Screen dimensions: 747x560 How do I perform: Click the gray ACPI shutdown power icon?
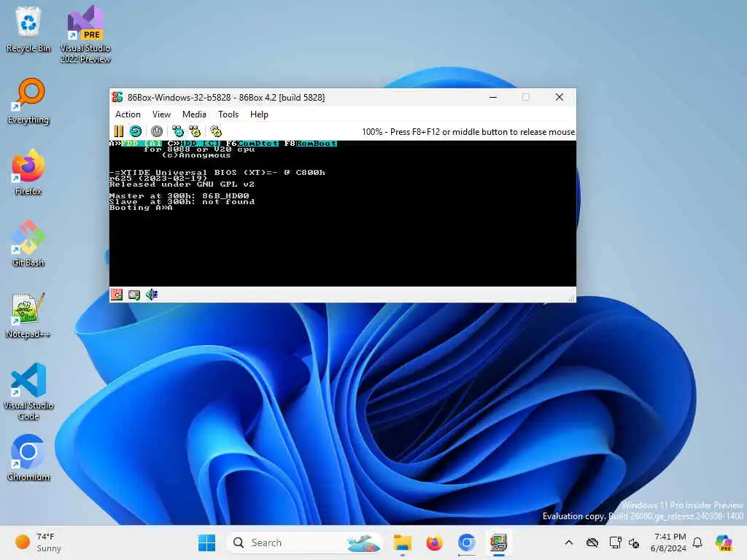pyautogui.click(x=157, y=131)
